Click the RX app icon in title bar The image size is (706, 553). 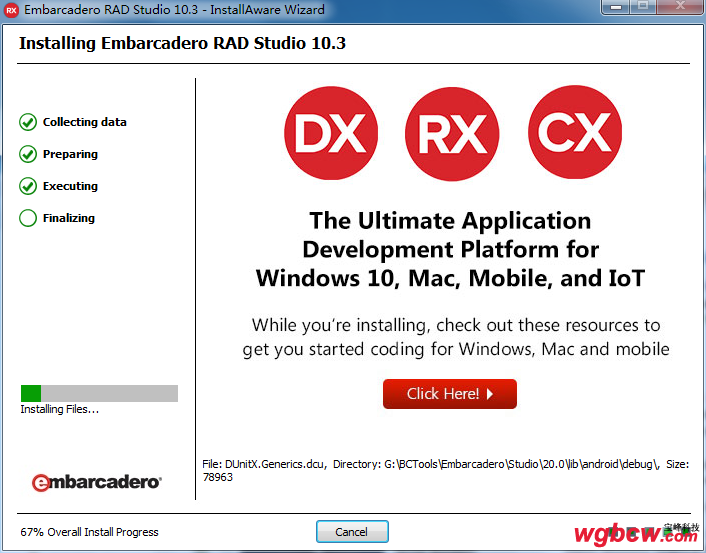pyautogui.click(x=11, y=10)
